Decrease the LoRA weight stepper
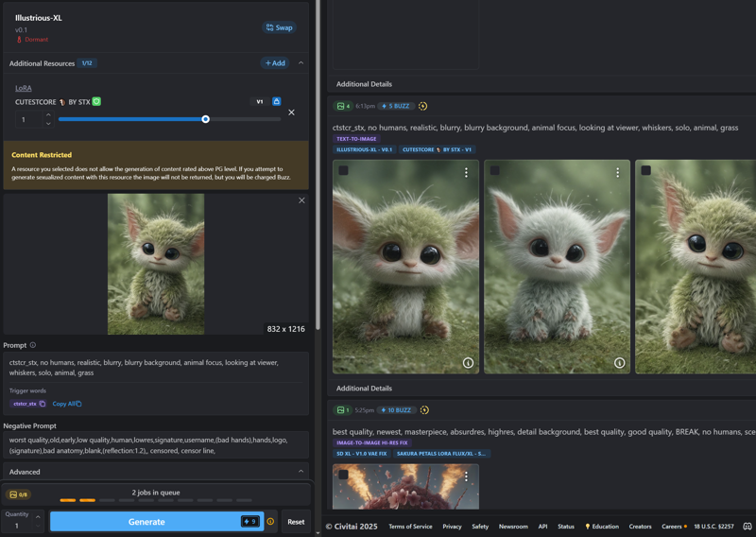 click(48, 124)
